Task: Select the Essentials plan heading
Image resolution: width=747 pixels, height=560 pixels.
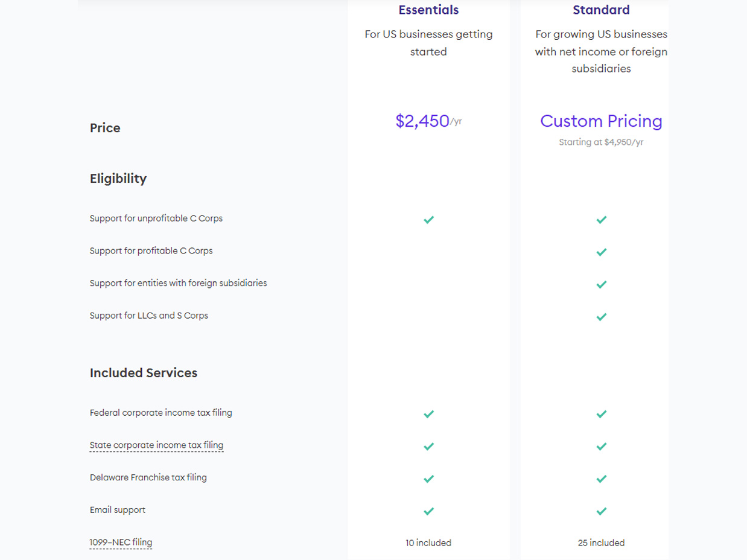Action: click(x=428, y=10)
